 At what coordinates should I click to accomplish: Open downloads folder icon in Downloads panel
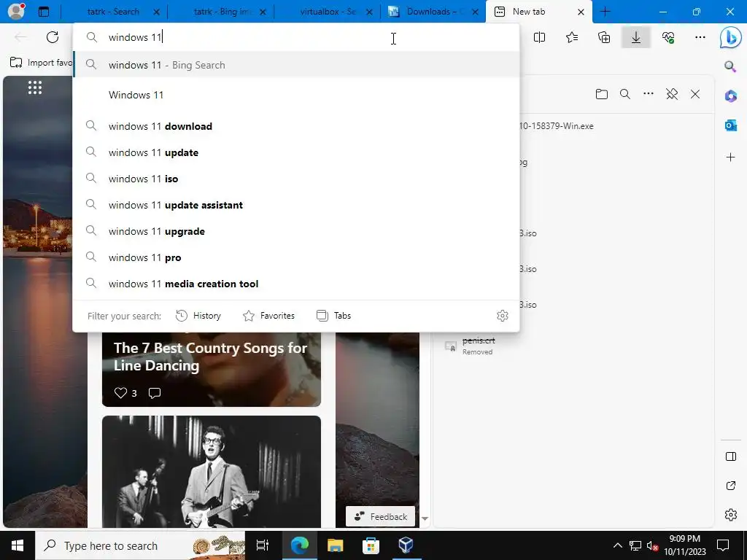coord(602,94)
